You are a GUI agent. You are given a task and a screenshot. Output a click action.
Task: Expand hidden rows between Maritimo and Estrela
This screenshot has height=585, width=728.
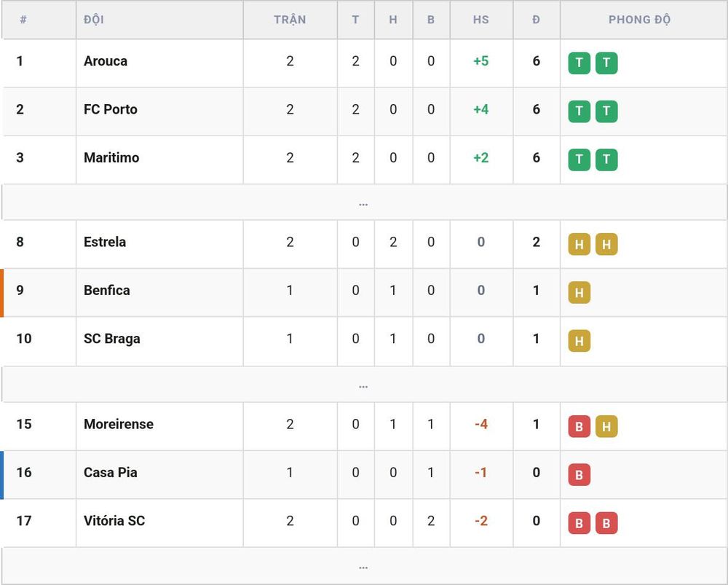(x=364, y=202)
